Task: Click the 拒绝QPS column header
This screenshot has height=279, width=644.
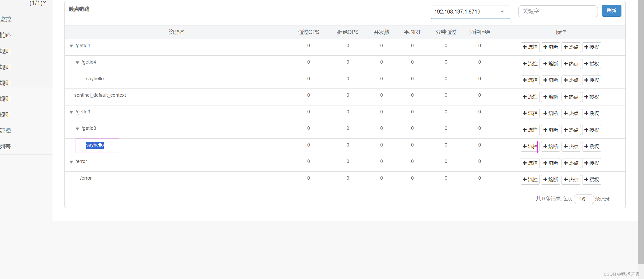Action: tap(348, 32)
